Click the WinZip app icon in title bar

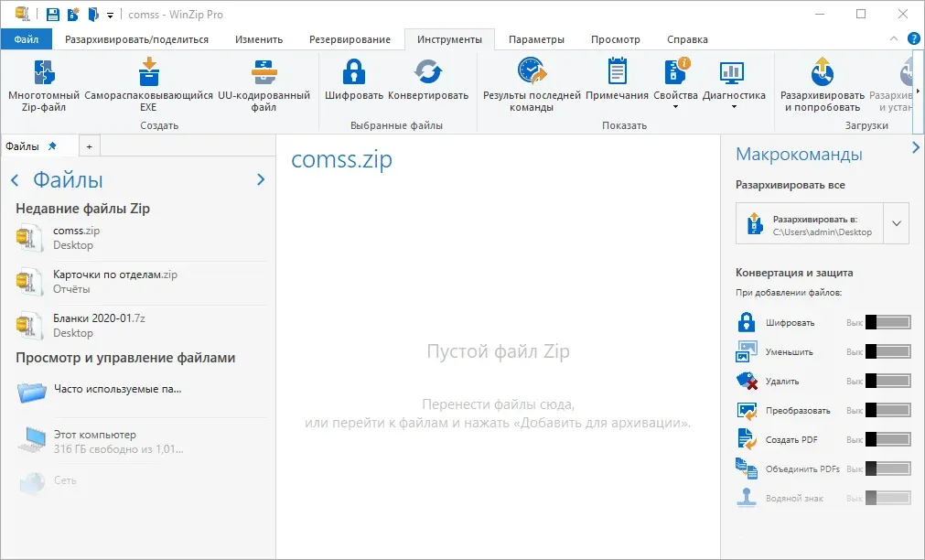[22, 14]
